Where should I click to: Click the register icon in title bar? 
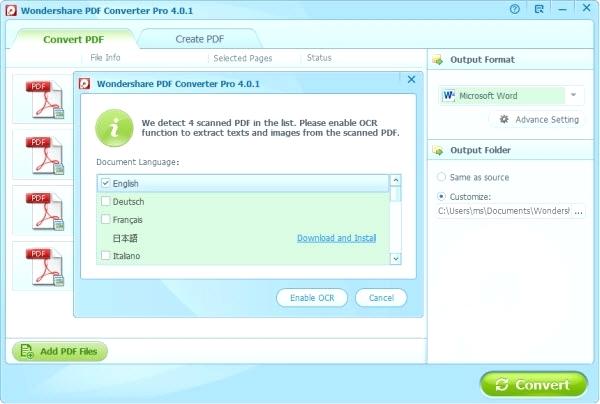pos(539,9)
